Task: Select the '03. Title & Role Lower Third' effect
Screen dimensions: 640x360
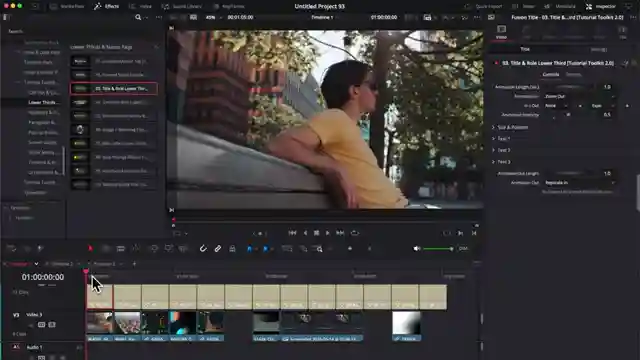Action: [x=114, y=89]
